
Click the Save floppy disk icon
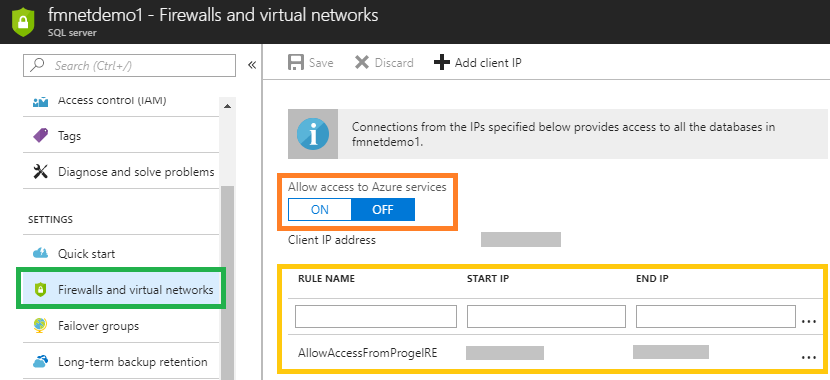pyautogui.click(x=295, y=62)
